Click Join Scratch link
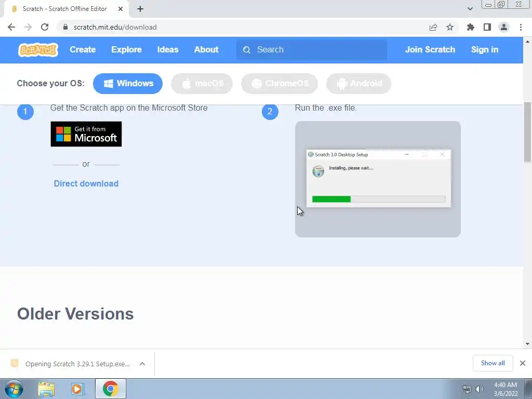 (430, 49)
